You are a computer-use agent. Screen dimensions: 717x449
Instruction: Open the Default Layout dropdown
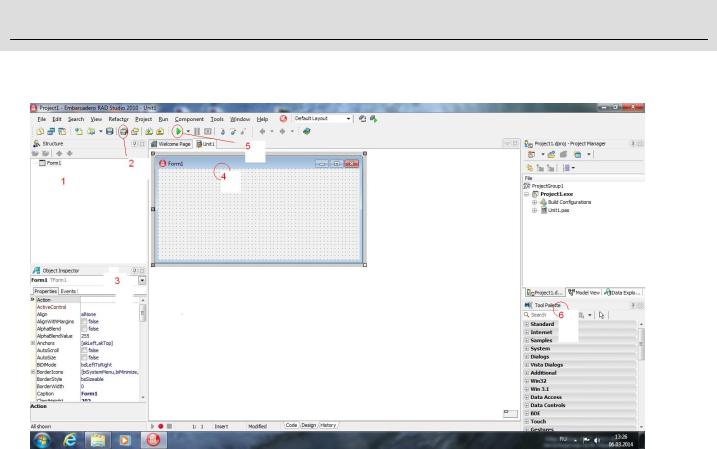(348, 119)
